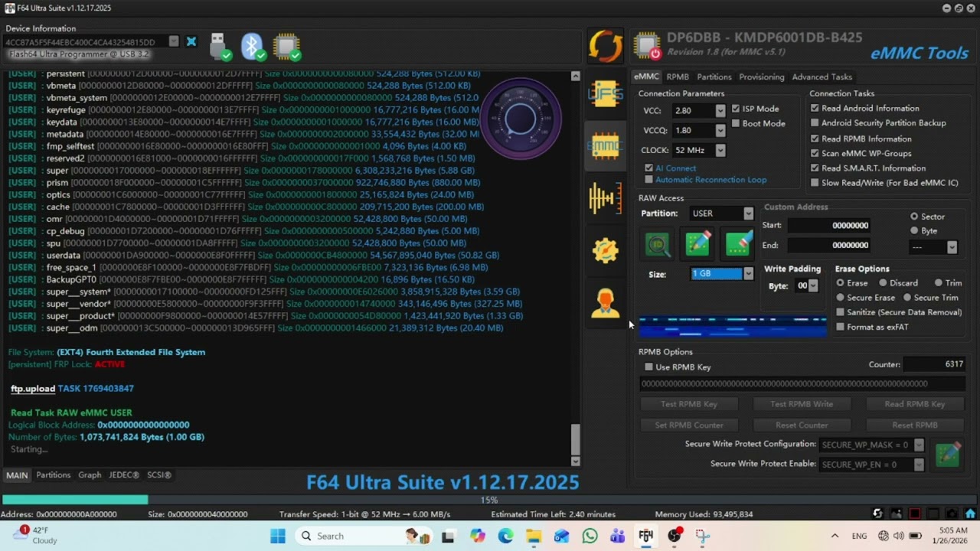This screenshot has height=551, width=980.
Task: Open the VCCQ voltage dropdown
Action: pyautogui.click(x=720, y=130)
